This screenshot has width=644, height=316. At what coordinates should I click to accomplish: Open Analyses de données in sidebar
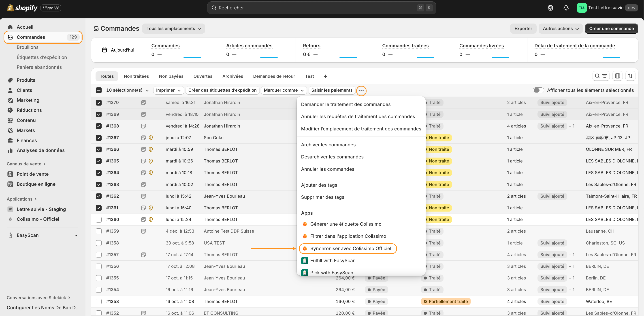(x=41, y=150)
